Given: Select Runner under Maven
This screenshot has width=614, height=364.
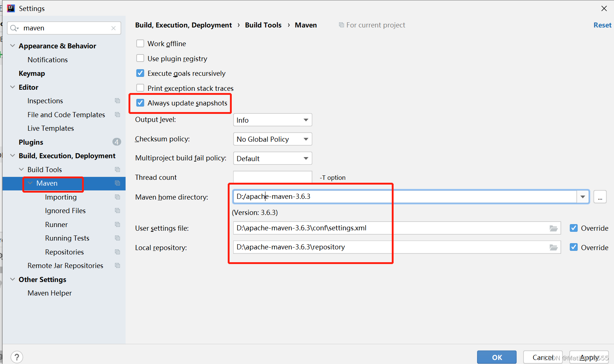Looking at the screenshot, I should (56, 224).
